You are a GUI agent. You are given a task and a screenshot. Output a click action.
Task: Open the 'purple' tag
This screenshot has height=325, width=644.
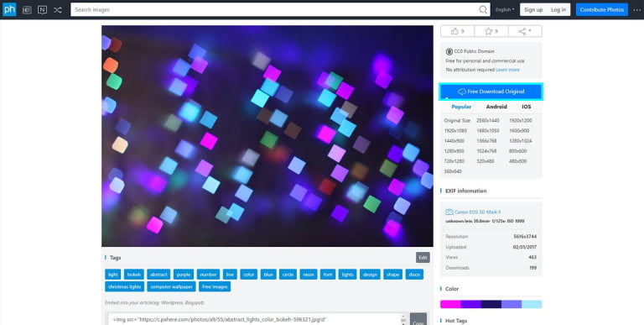184,275
